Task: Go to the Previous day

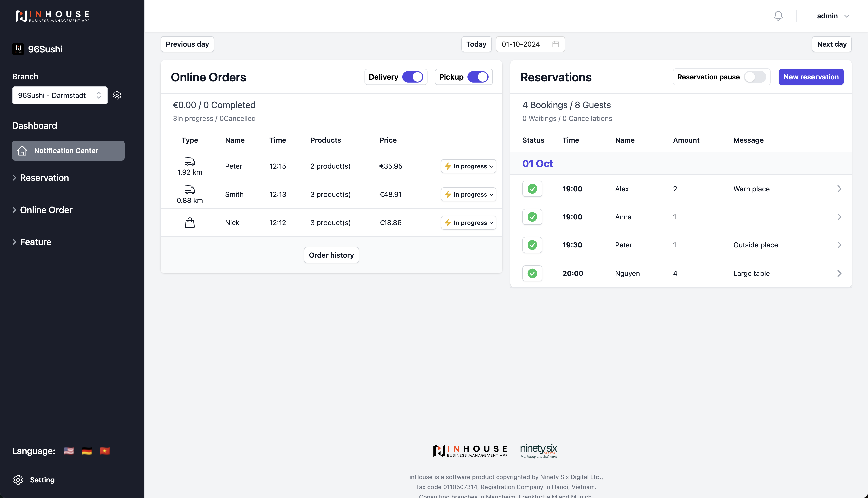Action: [x=187, y=44]
